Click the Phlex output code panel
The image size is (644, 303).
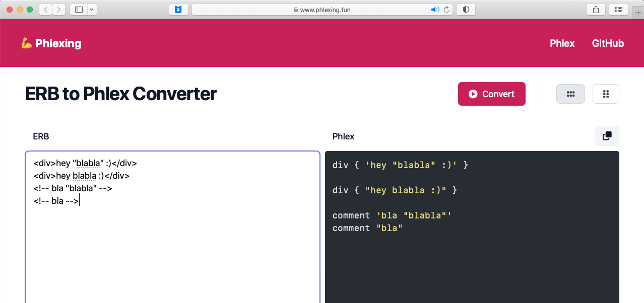pyautogui.click(x=472, y=227)
